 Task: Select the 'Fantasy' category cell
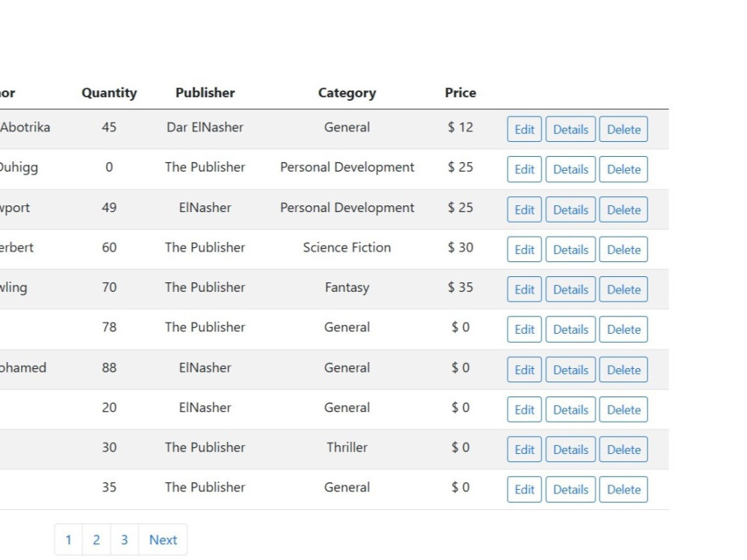[347, 287]
